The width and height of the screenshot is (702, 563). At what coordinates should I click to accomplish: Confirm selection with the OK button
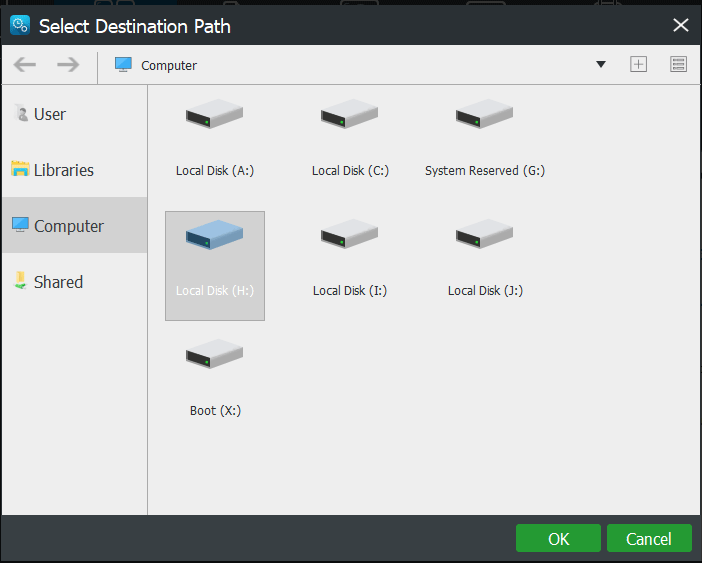coord(558,538)
